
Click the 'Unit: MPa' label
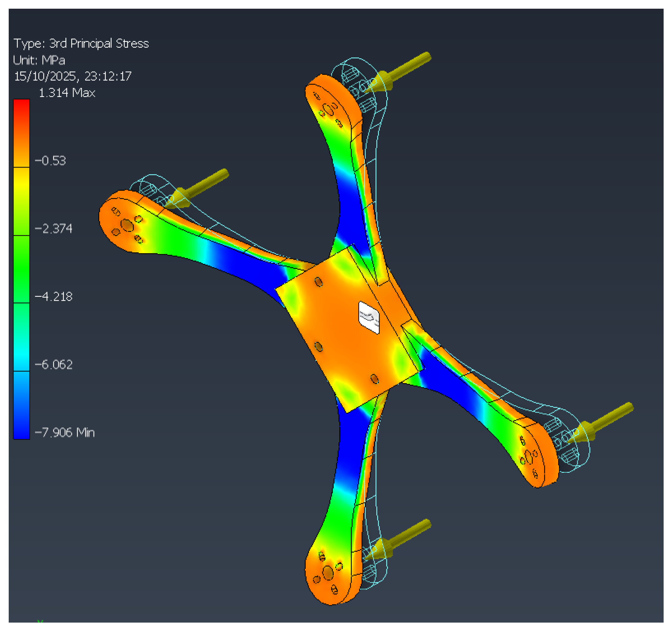click(x=39, y=60)
